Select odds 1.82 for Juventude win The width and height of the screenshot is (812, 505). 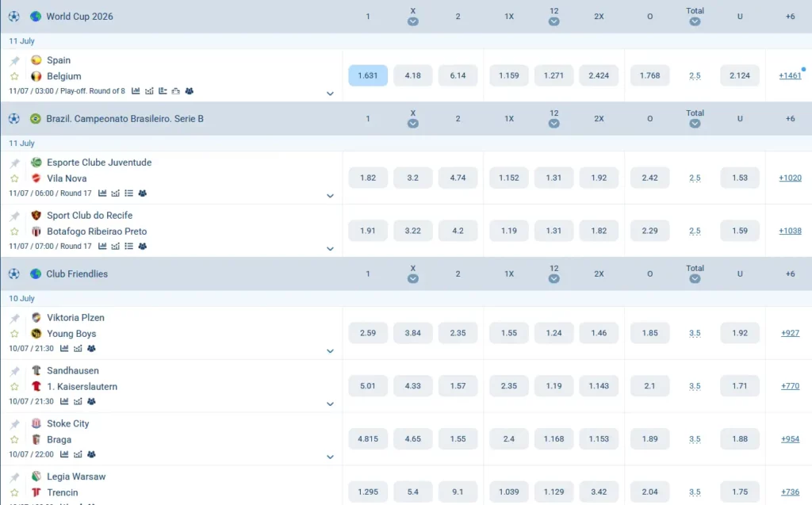point(368,178)
